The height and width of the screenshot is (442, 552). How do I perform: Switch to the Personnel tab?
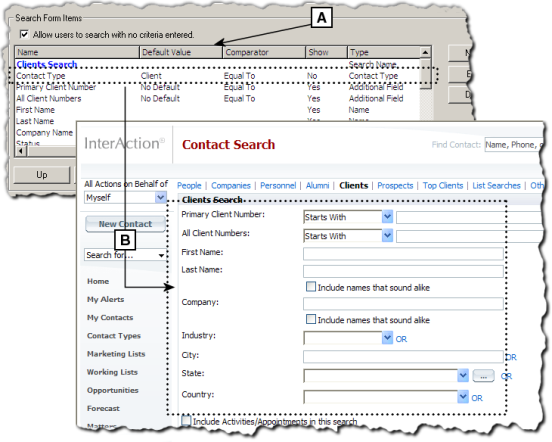278,186
